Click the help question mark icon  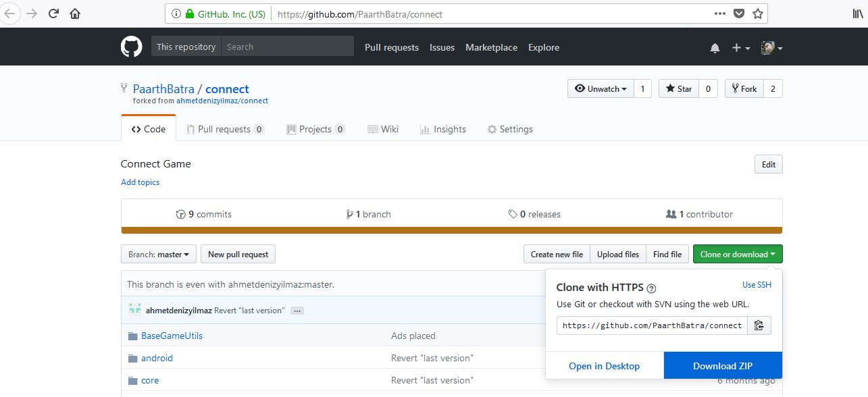click(x=651, y=288)
